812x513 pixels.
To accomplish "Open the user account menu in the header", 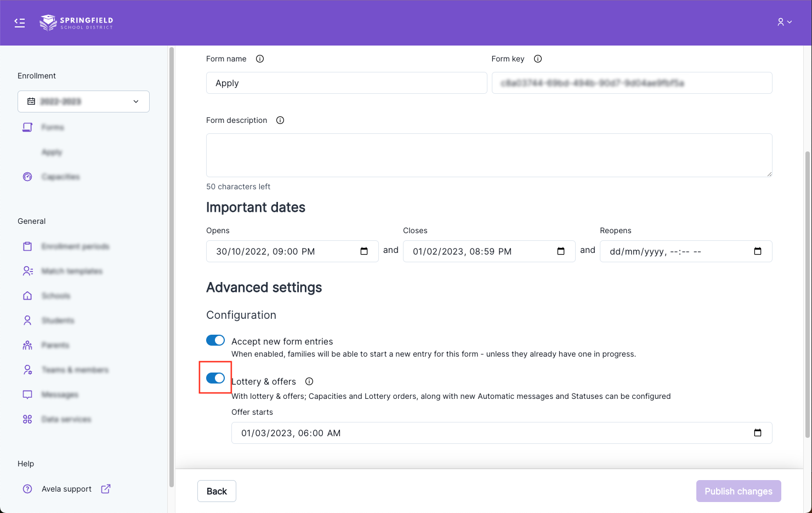I will [x=784, y=22].
